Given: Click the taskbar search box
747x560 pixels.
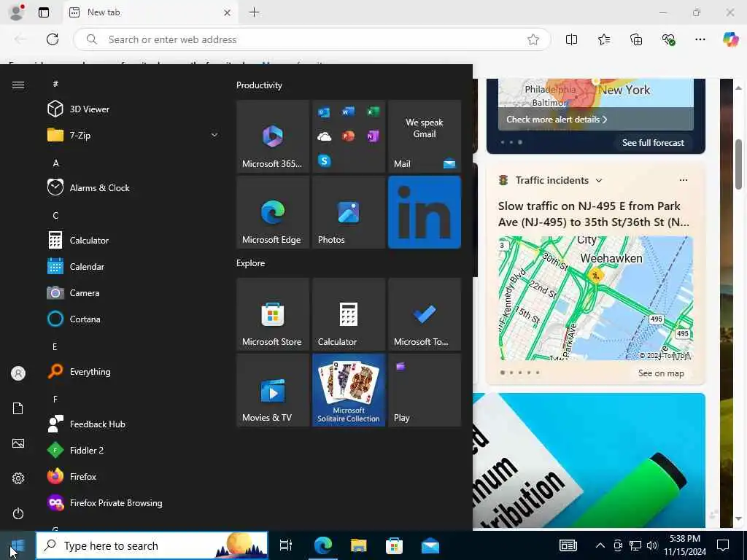Looking at the screenshot, I should click(152, 545).
